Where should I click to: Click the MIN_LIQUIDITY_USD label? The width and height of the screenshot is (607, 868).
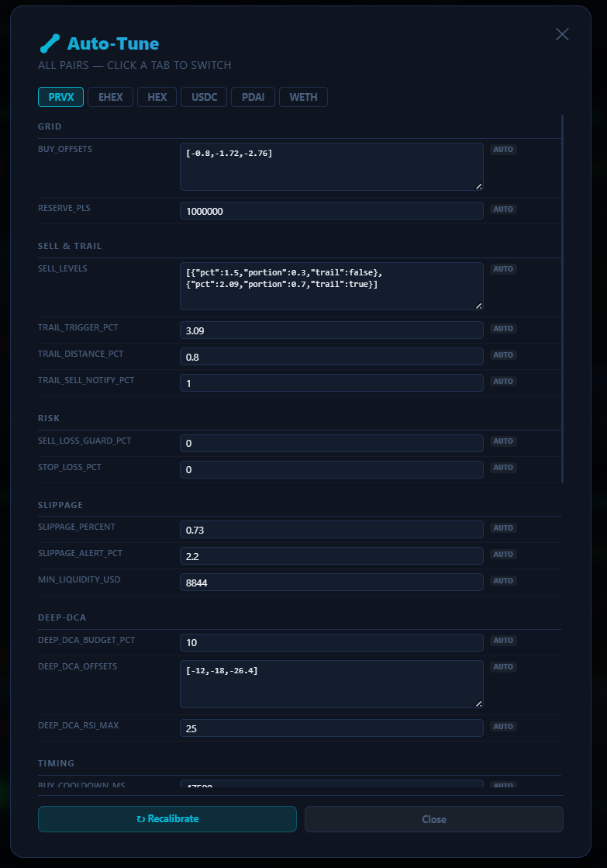coord(79,579)
